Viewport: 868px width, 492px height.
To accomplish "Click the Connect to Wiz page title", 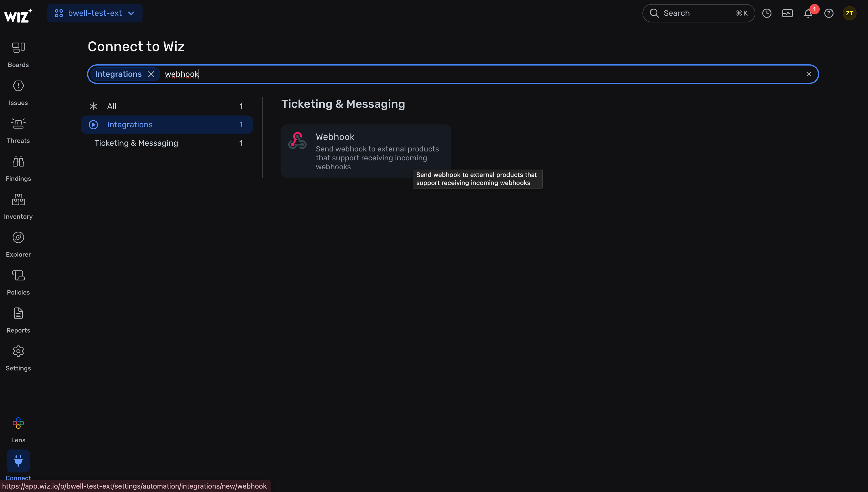I will click(x=136, y=46).
